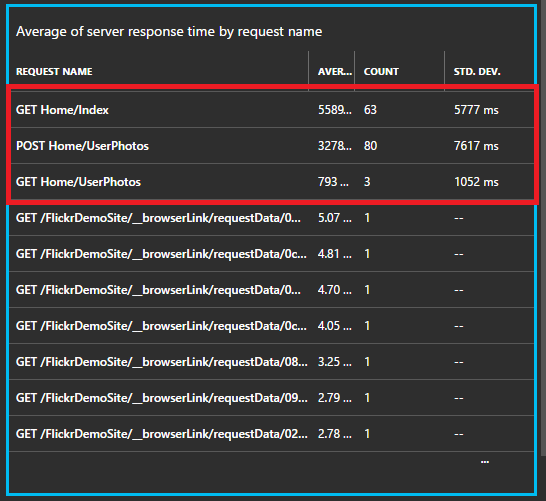Sort by STD. DEV. column header
Image resolution: width=546 pixels, height=501 pixels.
(477, 71)
